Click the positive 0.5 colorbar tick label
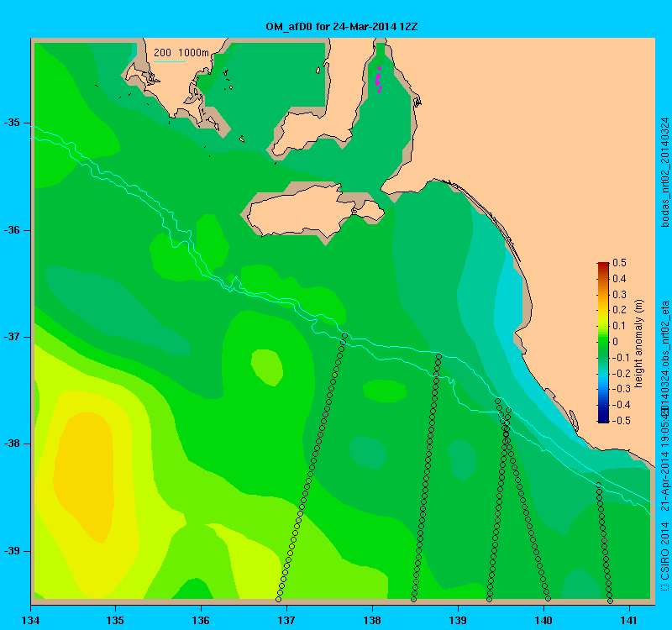Image resolution: width=672 pixels, height=630 pixels. click(619, 263)
